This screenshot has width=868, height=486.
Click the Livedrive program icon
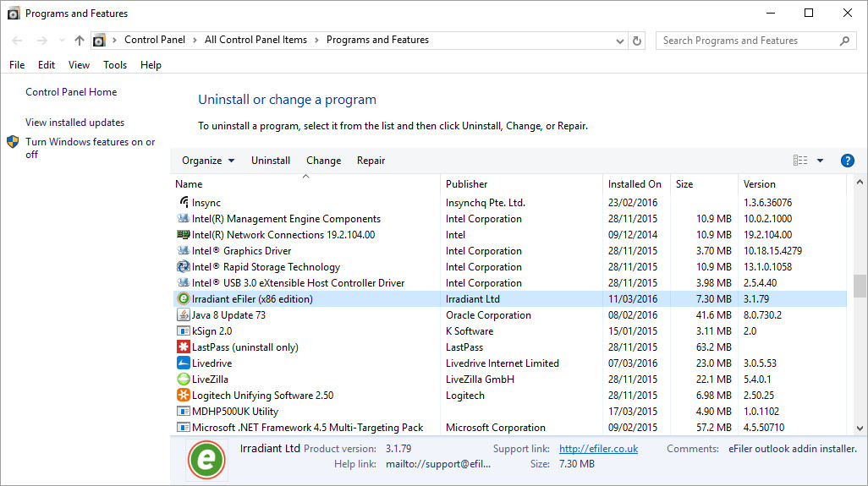click(184, 363)
